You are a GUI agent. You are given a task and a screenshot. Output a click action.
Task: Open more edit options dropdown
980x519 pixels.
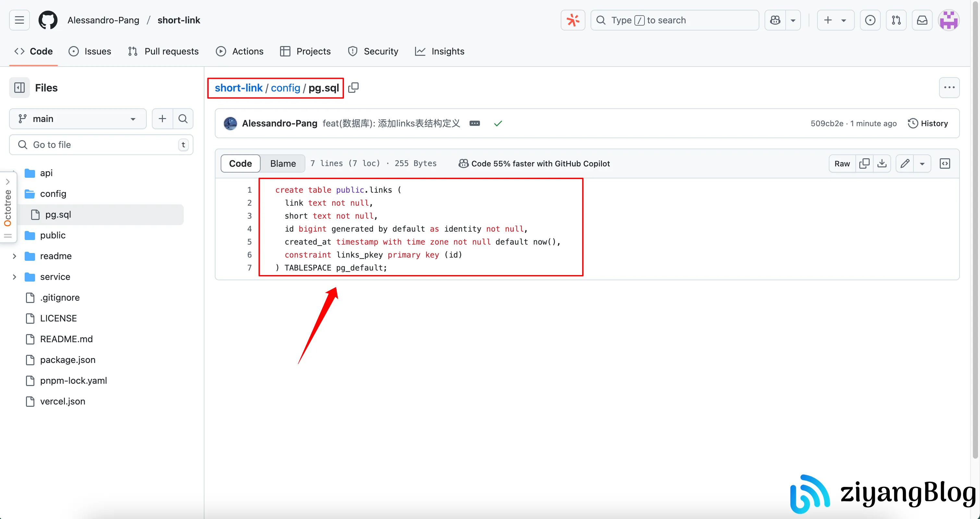(922, 163)
